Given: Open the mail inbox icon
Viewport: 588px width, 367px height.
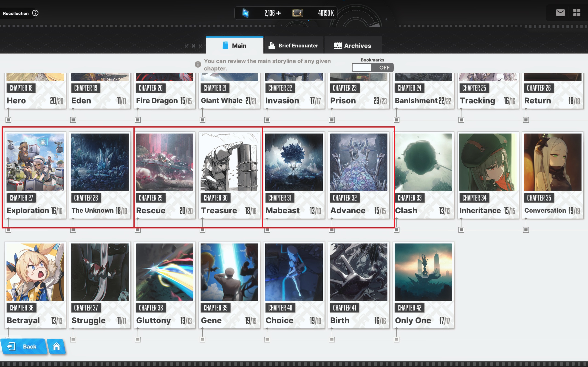Looking at the screenshot, I should coord(560,13).
